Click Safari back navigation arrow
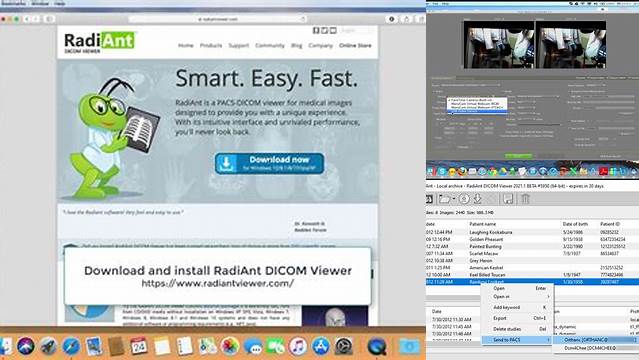The width and height of the screenshot is (639, 360). (x=27, y=19)
